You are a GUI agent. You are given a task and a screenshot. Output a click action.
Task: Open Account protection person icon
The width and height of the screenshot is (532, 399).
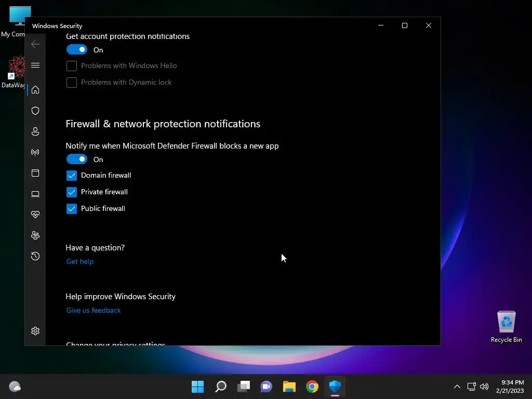tap(35, 131)
